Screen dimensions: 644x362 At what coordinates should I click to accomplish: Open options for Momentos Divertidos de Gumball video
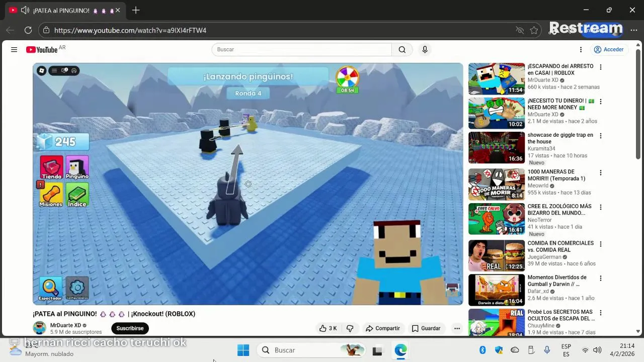pos(600,278)
